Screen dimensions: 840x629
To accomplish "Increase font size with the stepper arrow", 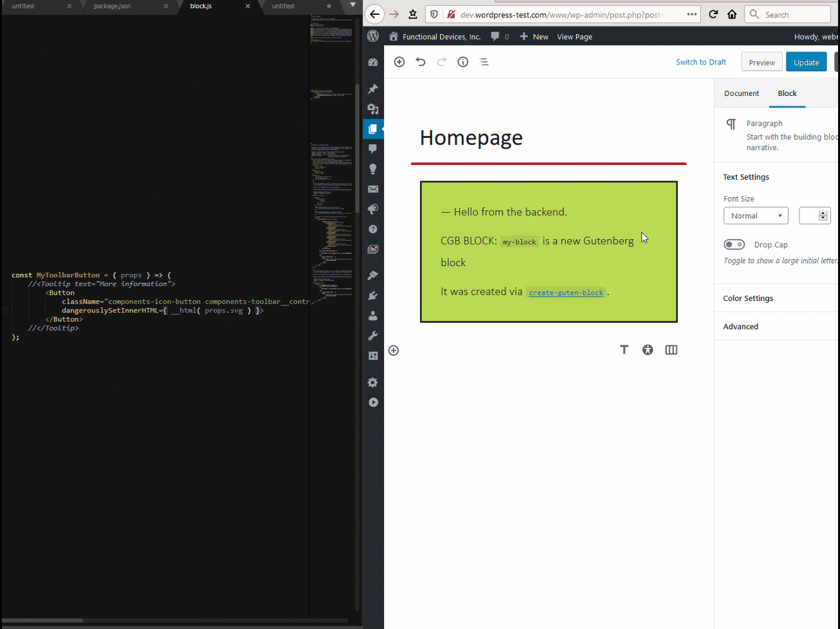I will pyautogui.click(x=822, y=213).
